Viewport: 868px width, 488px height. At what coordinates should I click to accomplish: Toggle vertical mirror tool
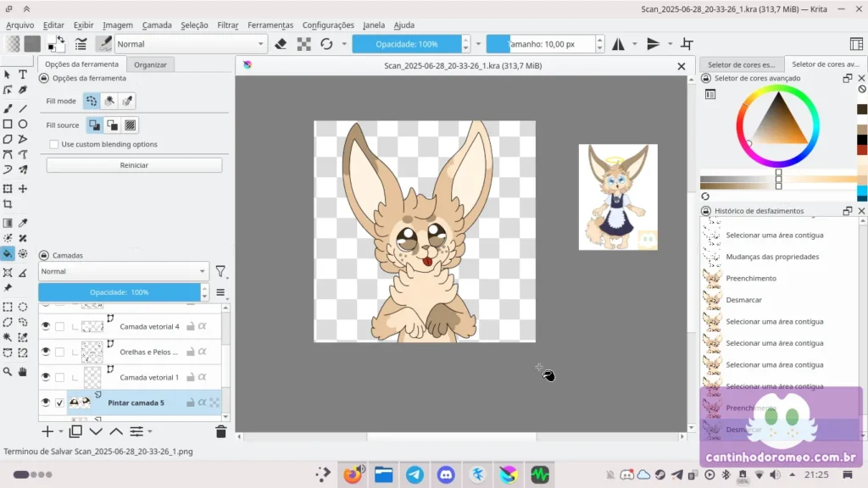pyautogui.click(x=654, y=44)
